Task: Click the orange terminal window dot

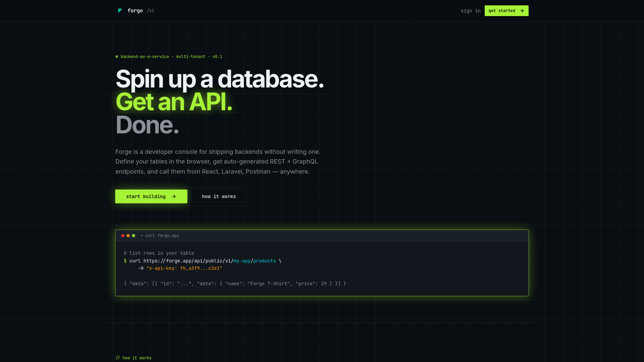Action: tap(128, 236)
